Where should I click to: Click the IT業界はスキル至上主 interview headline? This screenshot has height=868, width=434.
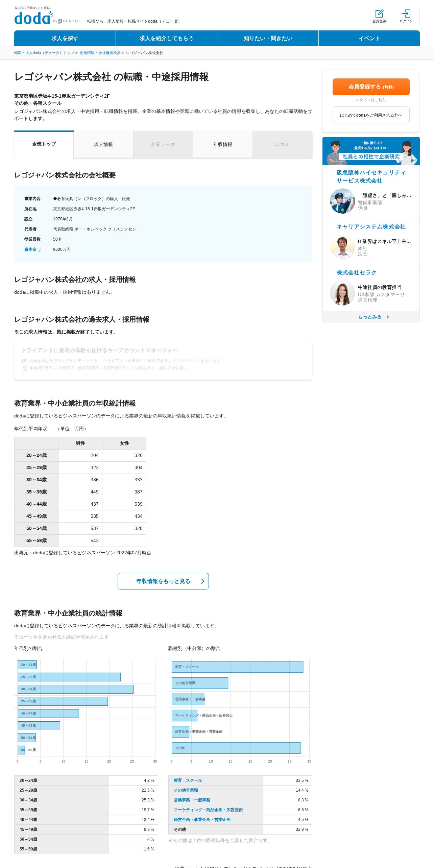pyautogui.click(x=384, y=241)
